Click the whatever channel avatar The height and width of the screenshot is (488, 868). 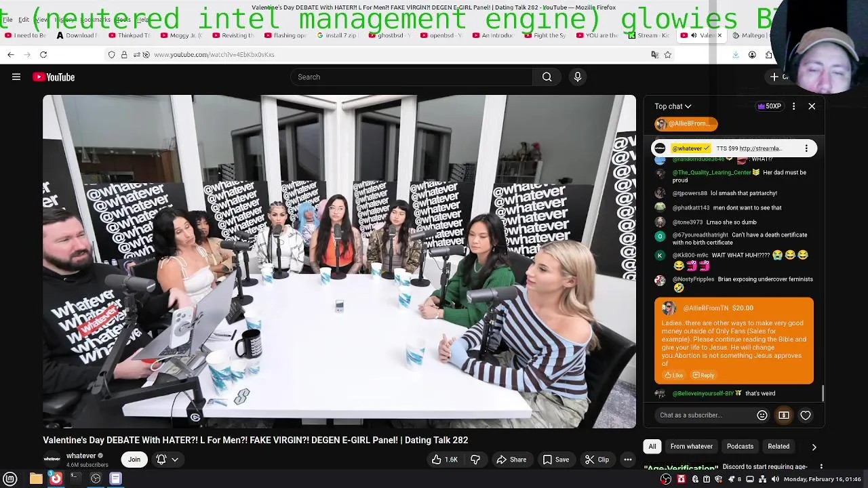(x=52, y=460)
